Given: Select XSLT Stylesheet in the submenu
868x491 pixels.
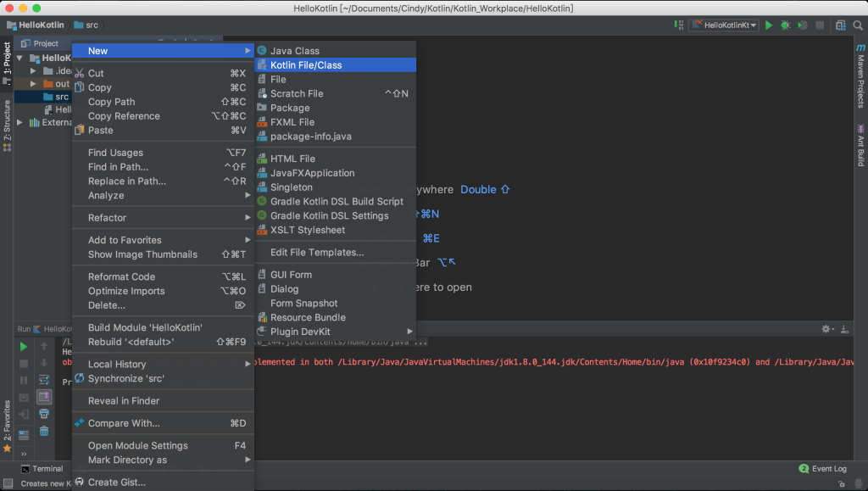Looking at the screenshot, I should click(x=335, y=230).
